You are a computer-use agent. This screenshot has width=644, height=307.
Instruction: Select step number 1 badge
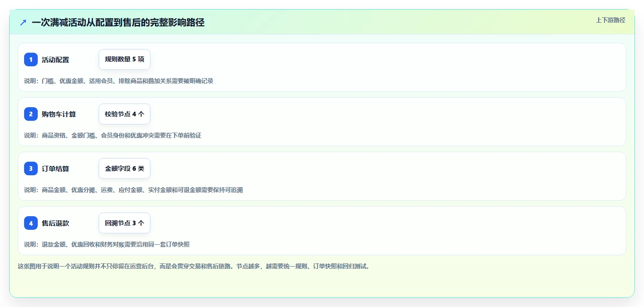point(31,59)
